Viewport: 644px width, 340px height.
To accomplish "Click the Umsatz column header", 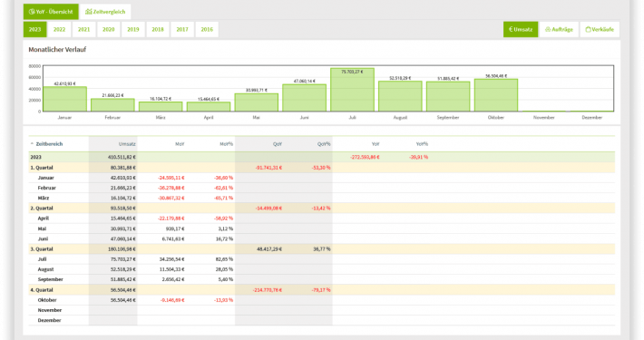I will [127, 144].
